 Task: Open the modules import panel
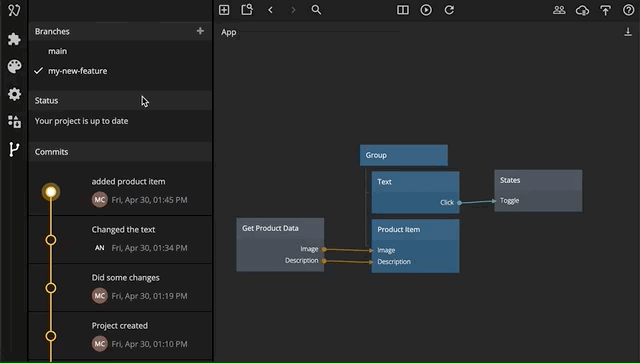[x=14, y=121]
